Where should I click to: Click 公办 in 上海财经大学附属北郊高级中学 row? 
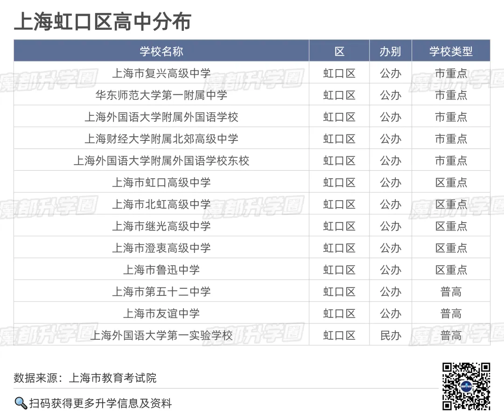coord(391,139)
